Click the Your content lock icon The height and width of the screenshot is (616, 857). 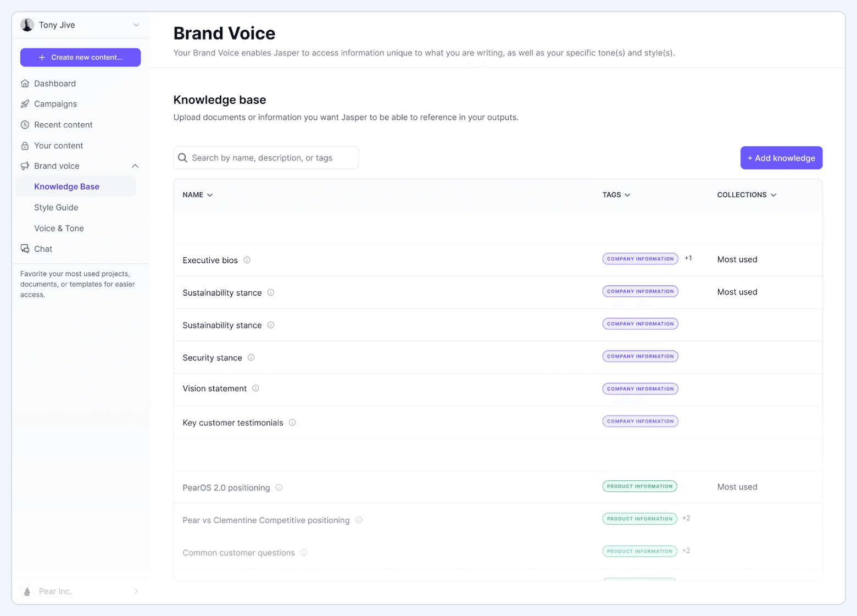(x=25, y=146)
